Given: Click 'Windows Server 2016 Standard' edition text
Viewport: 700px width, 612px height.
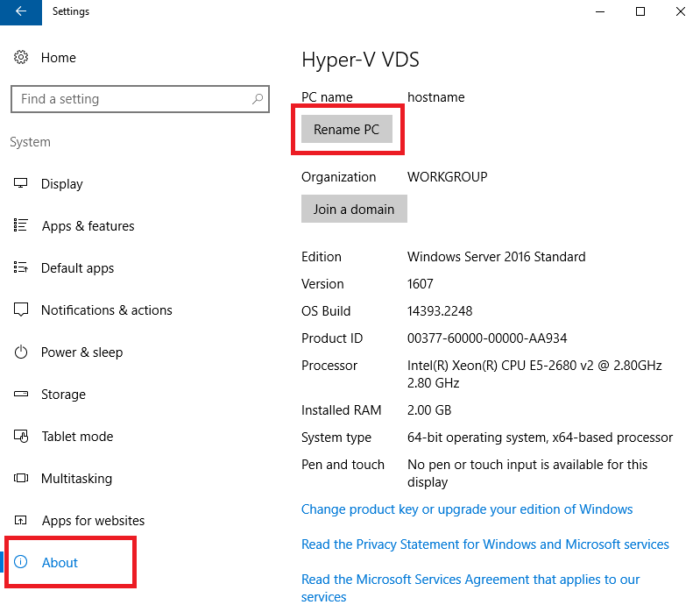Looking at the screenshot, I should tap(497, 257).
